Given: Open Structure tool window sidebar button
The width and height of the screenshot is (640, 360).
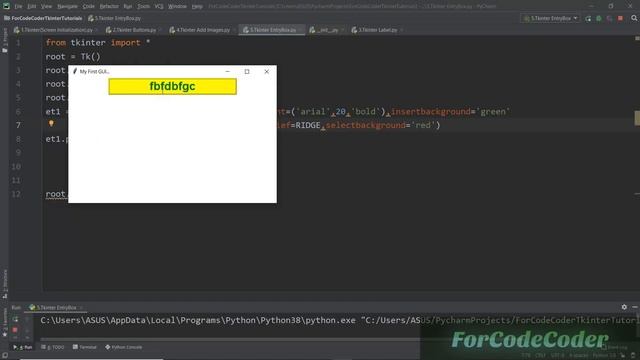Looking at the screenshot, I should 5,284.
